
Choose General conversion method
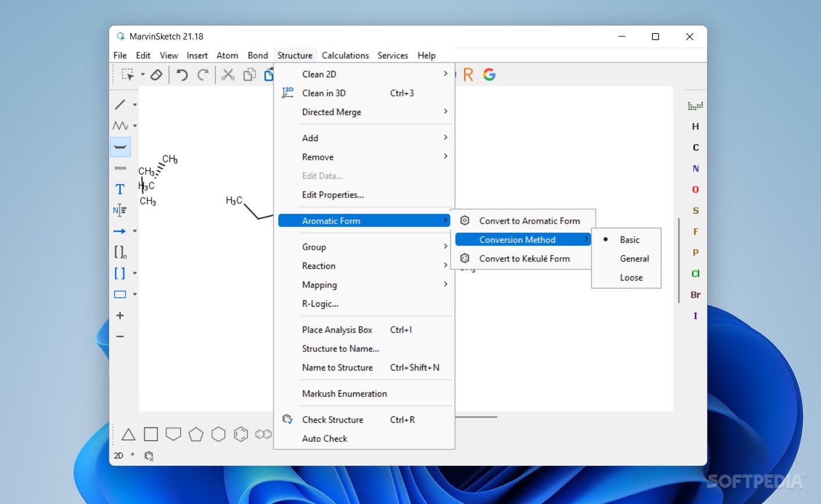(x=626, y=258)
